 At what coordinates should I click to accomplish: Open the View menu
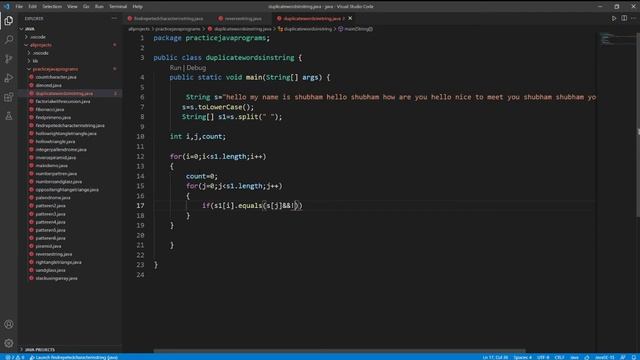72,7
